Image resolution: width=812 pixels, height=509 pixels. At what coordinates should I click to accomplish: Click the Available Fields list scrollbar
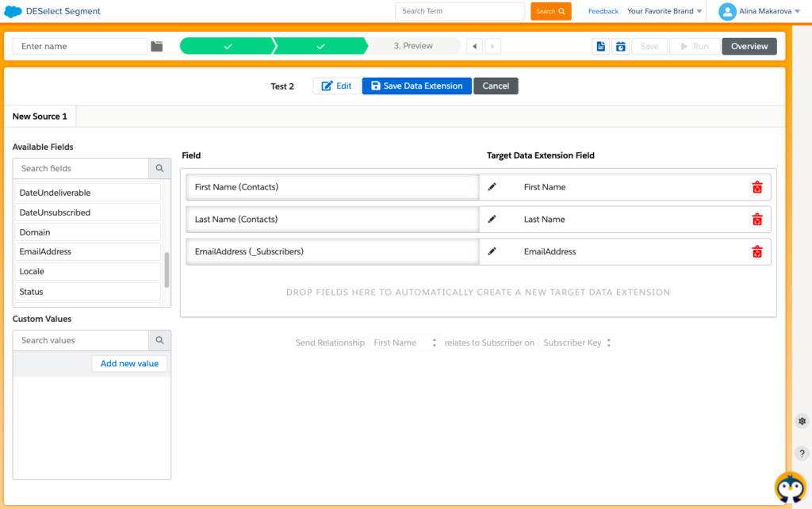167,270
